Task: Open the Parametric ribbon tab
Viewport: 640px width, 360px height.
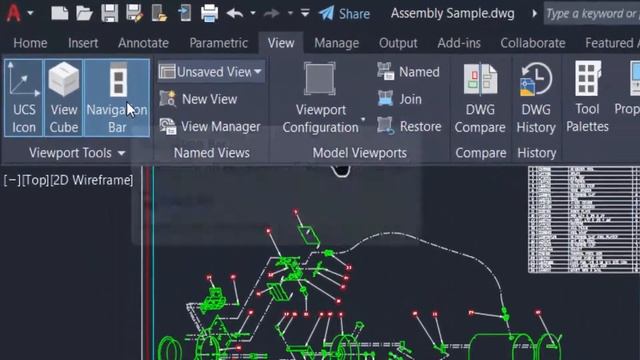Action: point(218,43)
